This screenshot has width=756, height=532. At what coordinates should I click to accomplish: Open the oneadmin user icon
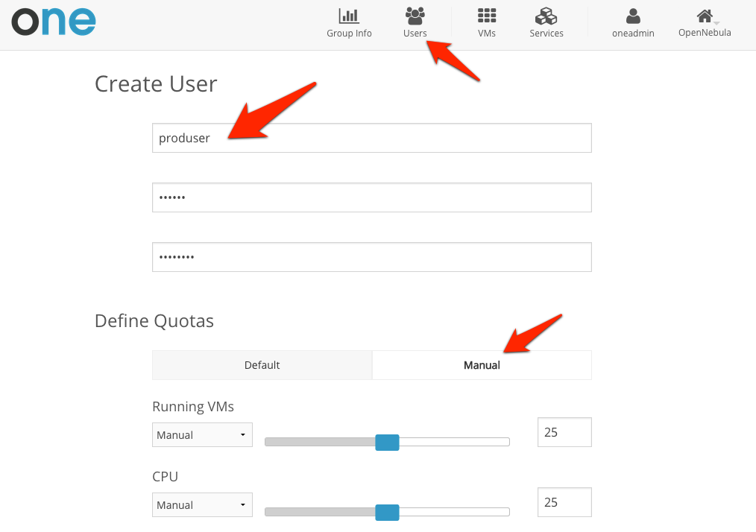633,16
